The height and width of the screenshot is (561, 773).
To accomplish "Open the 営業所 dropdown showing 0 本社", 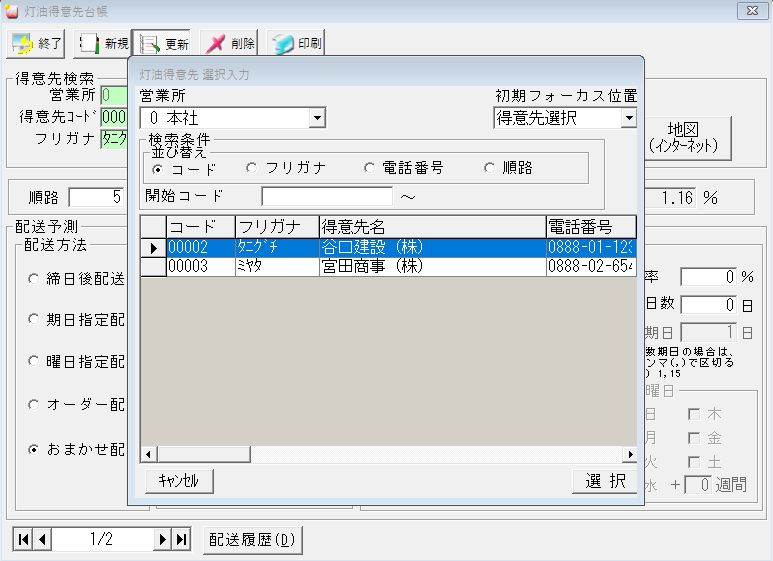I will [x=317, y=119].
